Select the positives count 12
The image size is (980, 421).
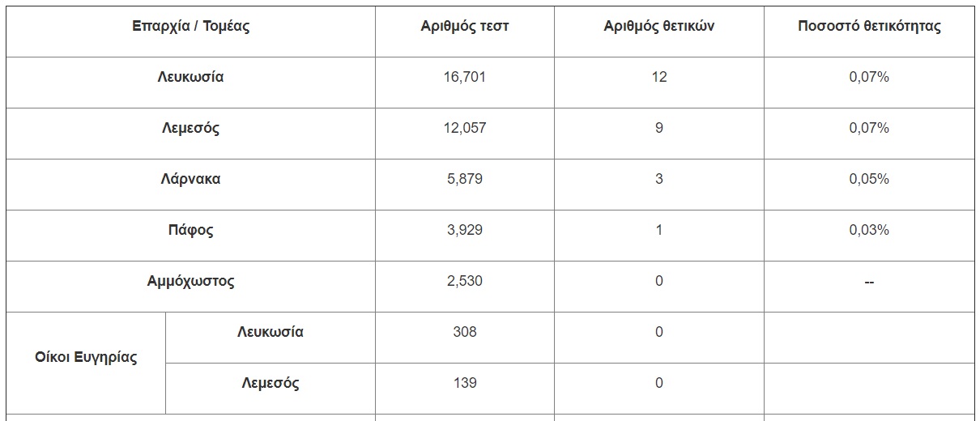658,77
